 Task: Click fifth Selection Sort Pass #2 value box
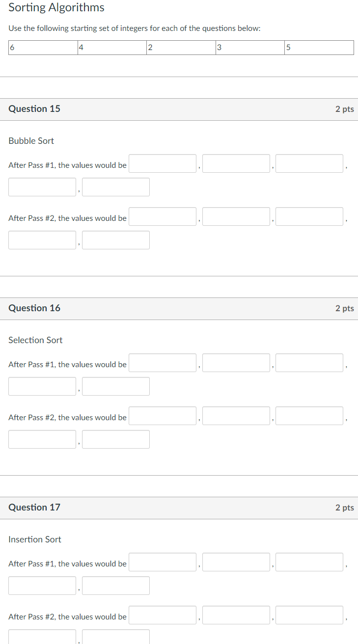[x=116, y=439]
